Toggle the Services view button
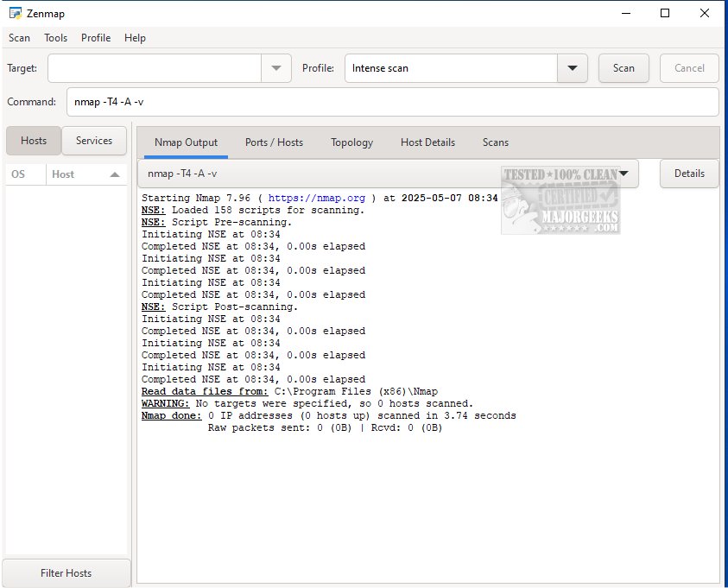Screen dimensions: 728x588 94,141
